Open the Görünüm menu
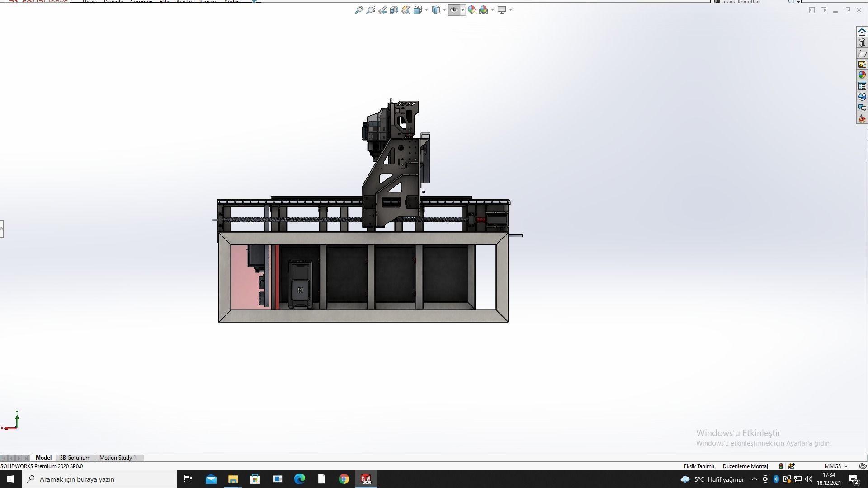Image resolution: width=868 pixels, height=488 pixels. (x=141, y=2)
